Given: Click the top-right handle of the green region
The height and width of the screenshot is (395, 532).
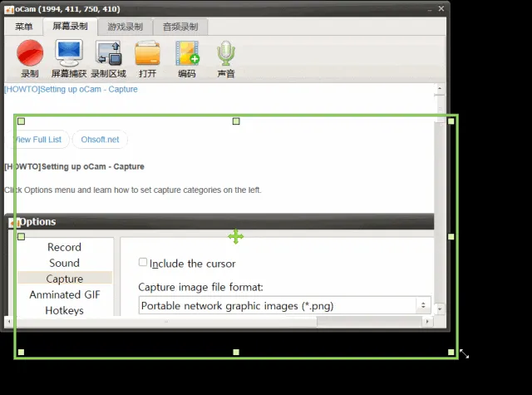Looking at the screenshot, I should 451,121.
